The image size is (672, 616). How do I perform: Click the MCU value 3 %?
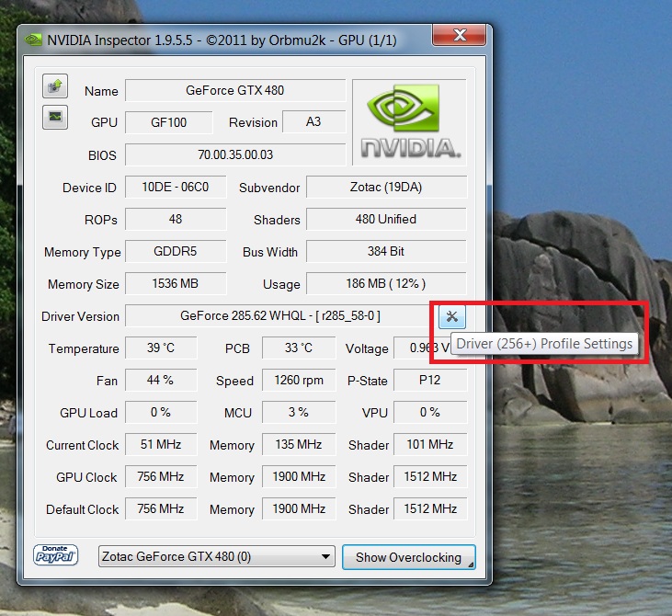click(x=299, y=412)
